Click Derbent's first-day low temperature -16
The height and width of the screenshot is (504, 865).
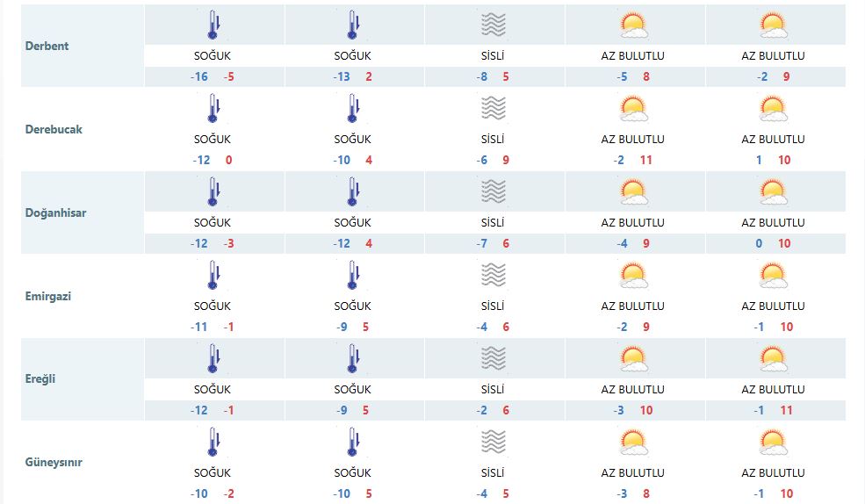click(198, 76)
